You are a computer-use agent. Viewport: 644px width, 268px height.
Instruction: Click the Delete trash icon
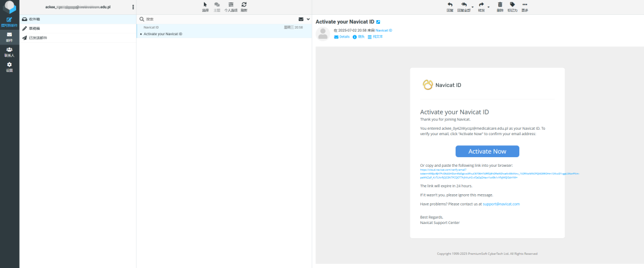(x=500, y=5)
